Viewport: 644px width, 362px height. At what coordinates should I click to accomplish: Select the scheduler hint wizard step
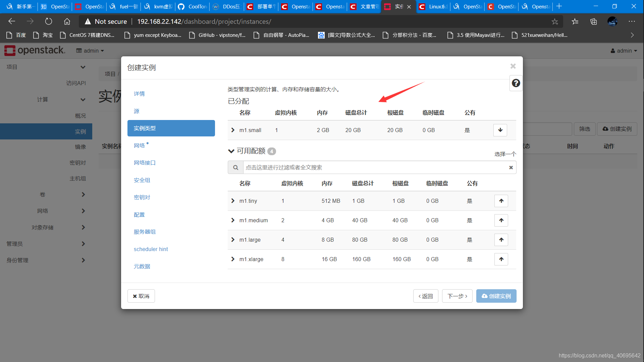(x=151, y=249)
